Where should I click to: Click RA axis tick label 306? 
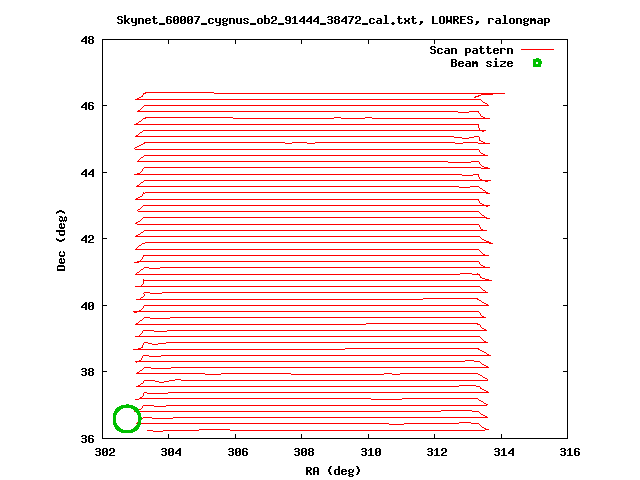pyautogui.click(x=238, y=452)
